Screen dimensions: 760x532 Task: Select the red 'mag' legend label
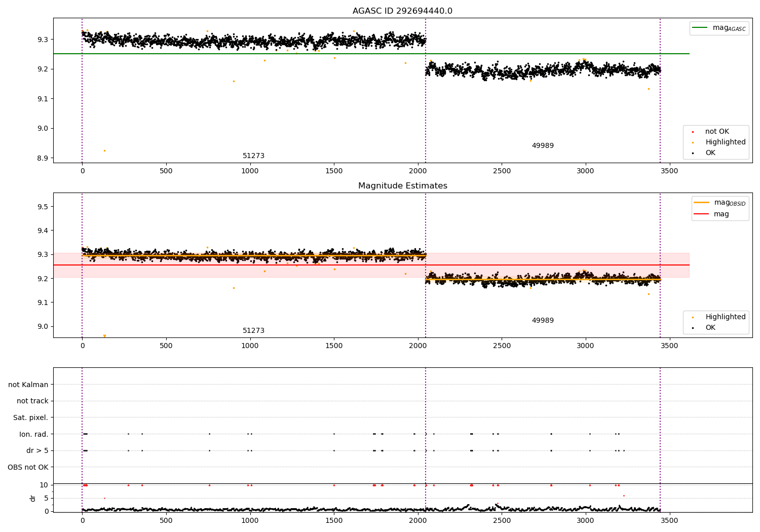(721, 214)
